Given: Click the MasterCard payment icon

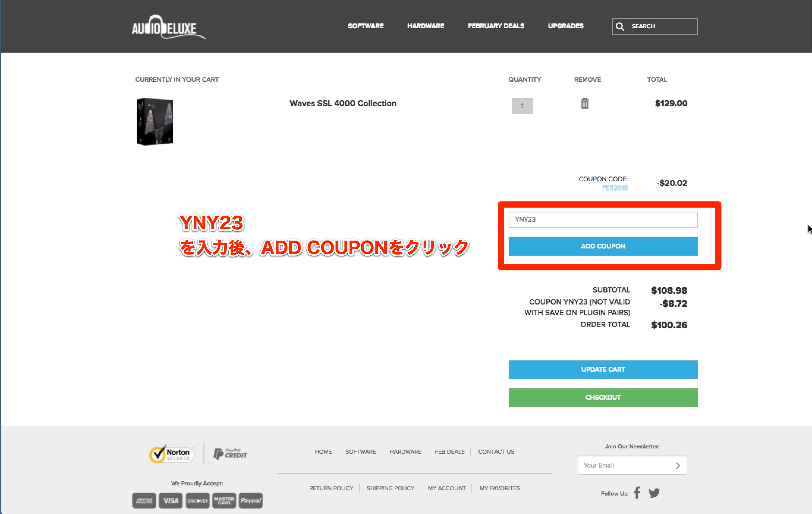Looking at the screenshot, I should (x=224, y=500).
